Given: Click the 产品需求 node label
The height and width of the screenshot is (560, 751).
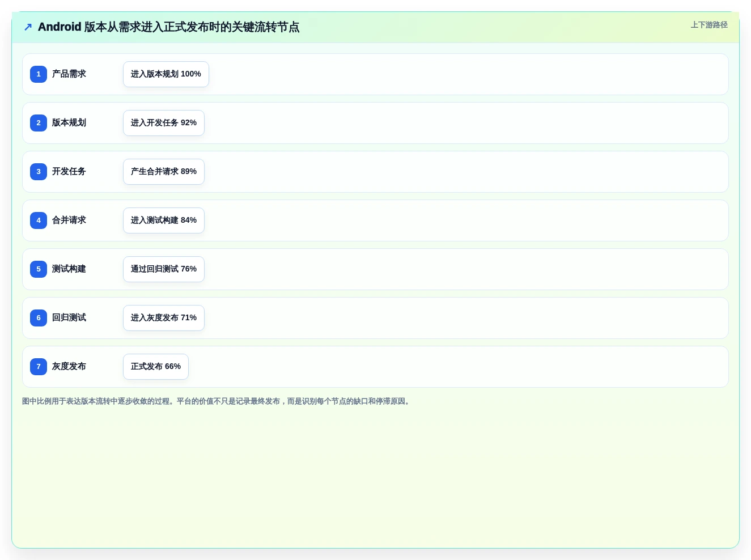Looking at the screenshot, I should (69, 74).
